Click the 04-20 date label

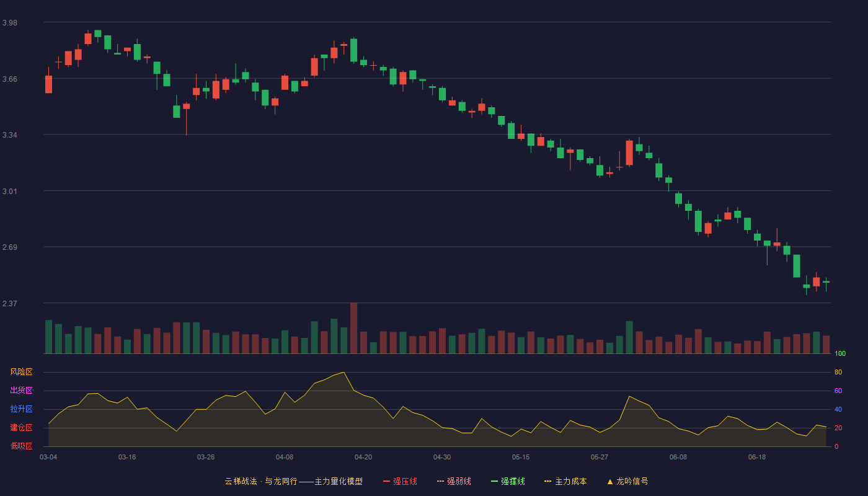[x=363, y=457]
